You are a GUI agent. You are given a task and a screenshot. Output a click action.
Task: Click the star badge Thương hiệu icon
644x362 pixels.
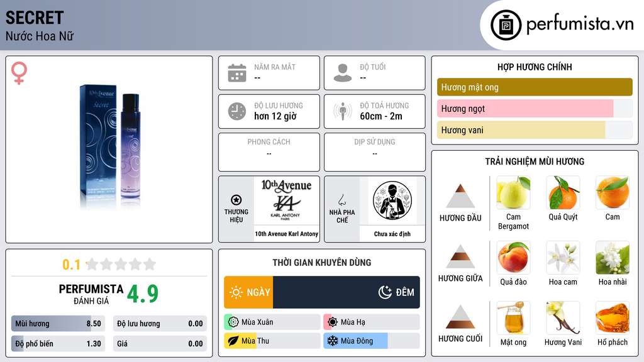(236, 200)
